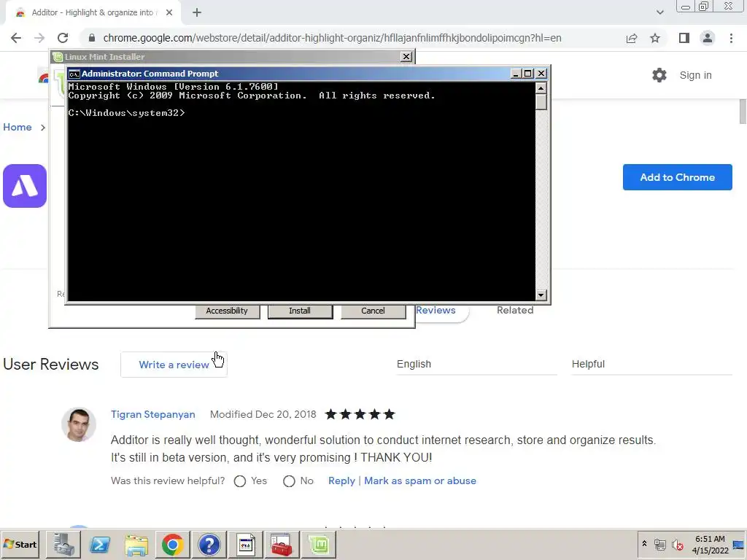Click Accessibility in Linux Mint Installer
The height and width of the screenshot is (560, 747).
pos(227,311)
